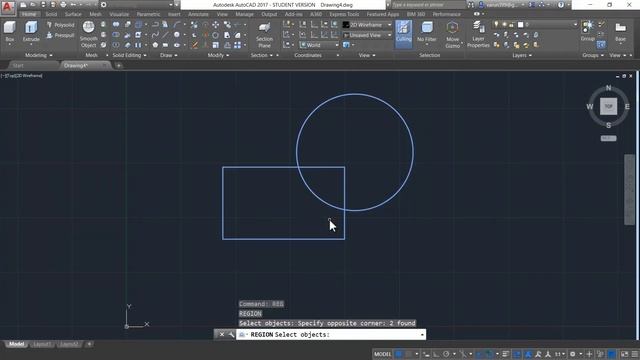Toggle drawing grid display in status bar
640x360 pixels.
(398, 354)
